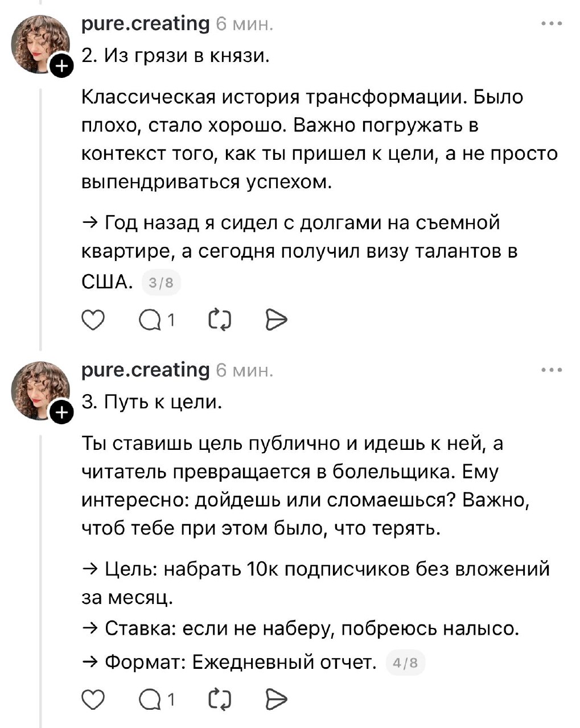Follow via plus badge on second avatar
The width and height of the screenshot is (580, 728).
tap(61, 413)
